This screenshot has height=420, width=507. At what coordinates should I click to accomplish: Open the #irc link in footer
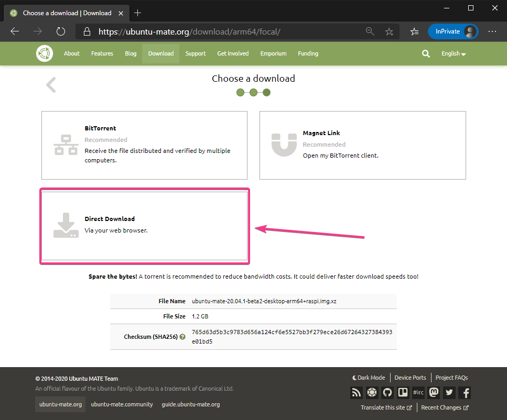pyautogui.click(x=418, y=393)
